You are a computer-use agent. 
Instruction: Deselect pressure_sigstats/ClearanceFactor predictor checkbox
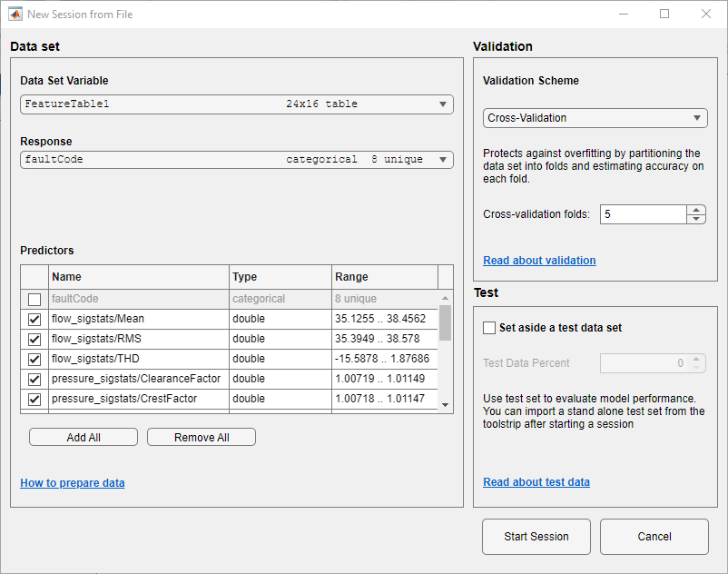[34, 379]
